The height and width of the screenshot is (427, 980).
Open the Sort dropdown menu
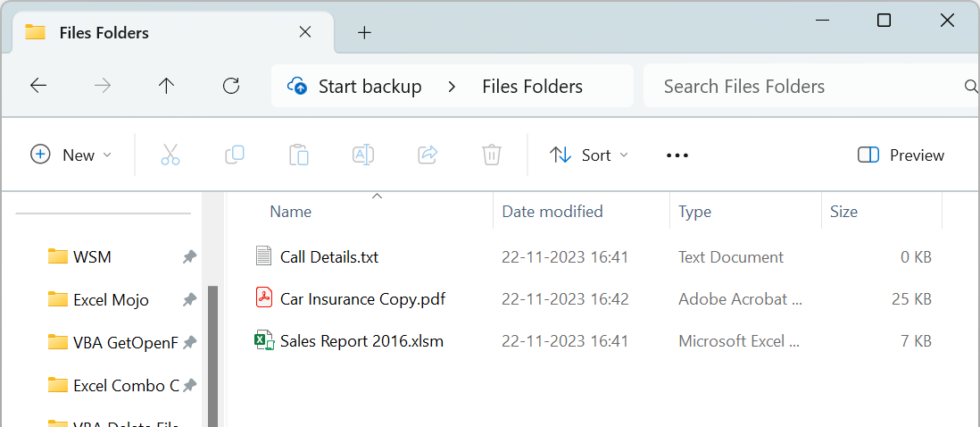pos(588,155)
